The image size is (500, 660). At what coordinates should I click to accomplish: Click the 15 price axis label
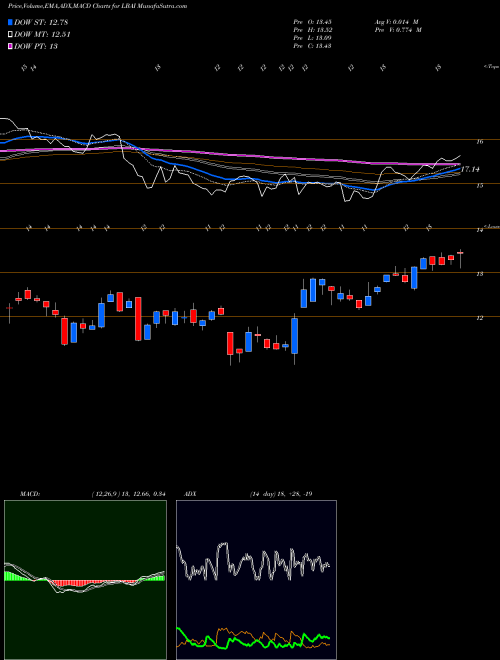(479, 186)
